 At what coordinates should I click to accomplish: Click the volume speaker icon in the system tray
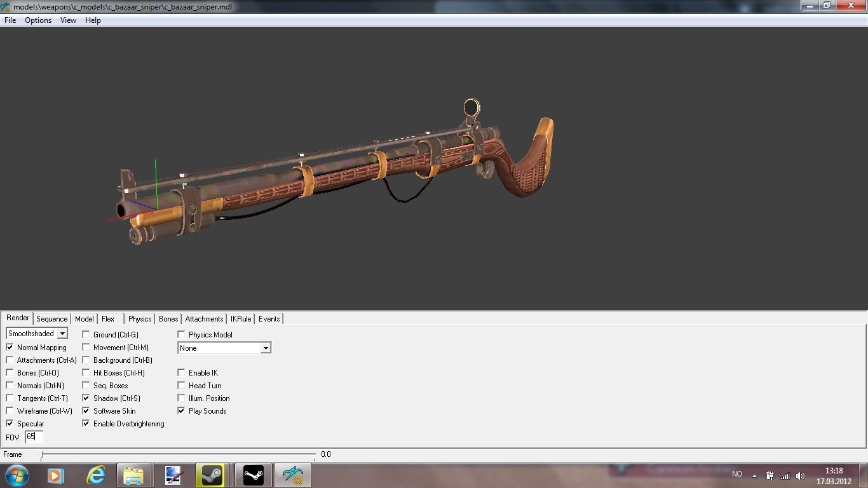(800, 475)
